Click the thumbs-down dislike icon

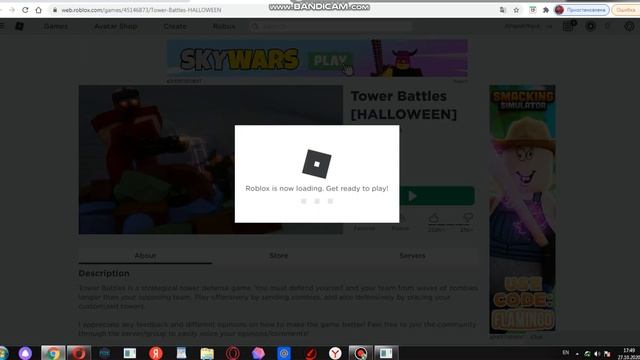point(467,218)
